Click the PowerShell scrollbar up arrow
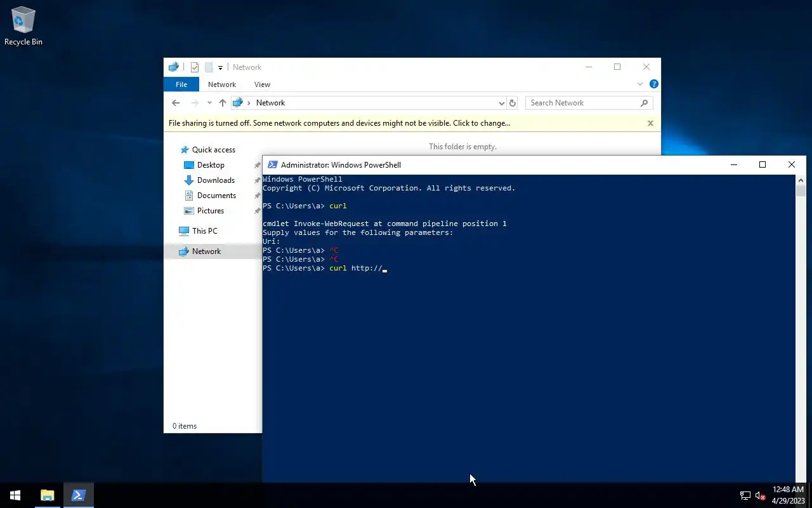This screenshot has height=508, width=812. (x=801, y=180)
